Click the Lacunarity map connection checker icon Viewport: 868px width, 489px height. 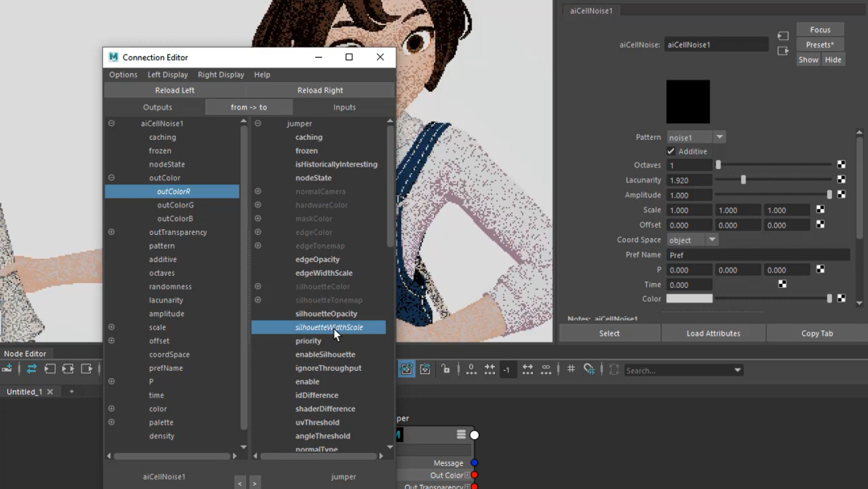pos(841,180)
